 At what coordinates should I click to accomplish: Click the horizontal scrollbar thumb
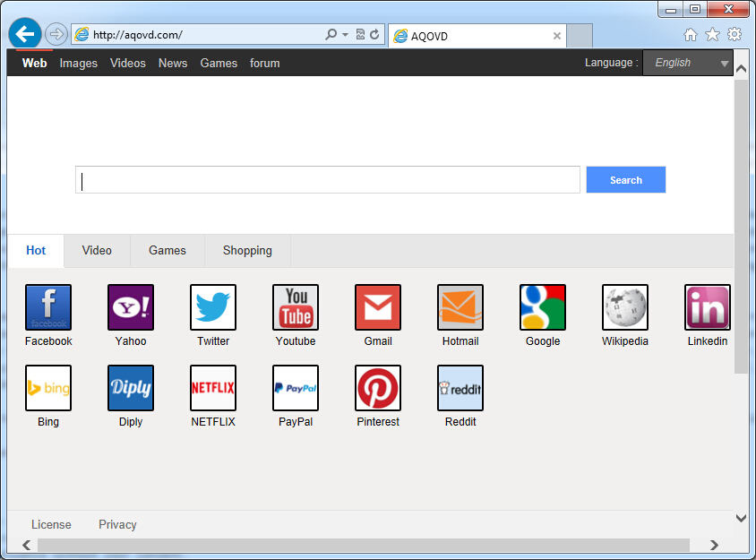[364, 545]
